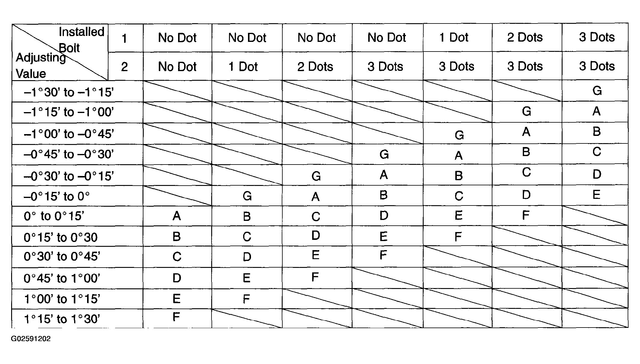640x364 pixels.
Task: Select the B in the "0°15' to 0°30" row
Action: pyautogui.click(x=177, y=237)
